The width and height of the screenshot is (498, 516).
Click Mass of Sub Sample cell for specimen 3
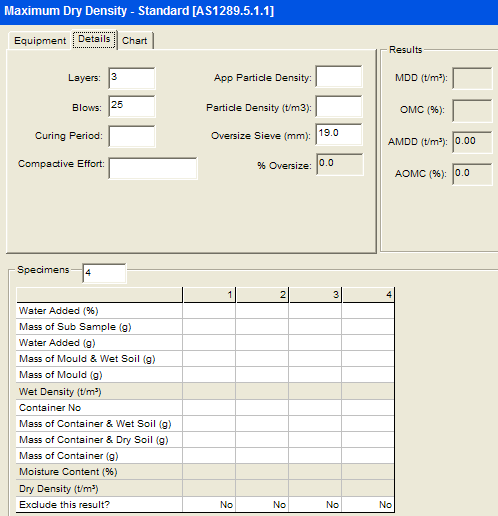tap(315, 327)
